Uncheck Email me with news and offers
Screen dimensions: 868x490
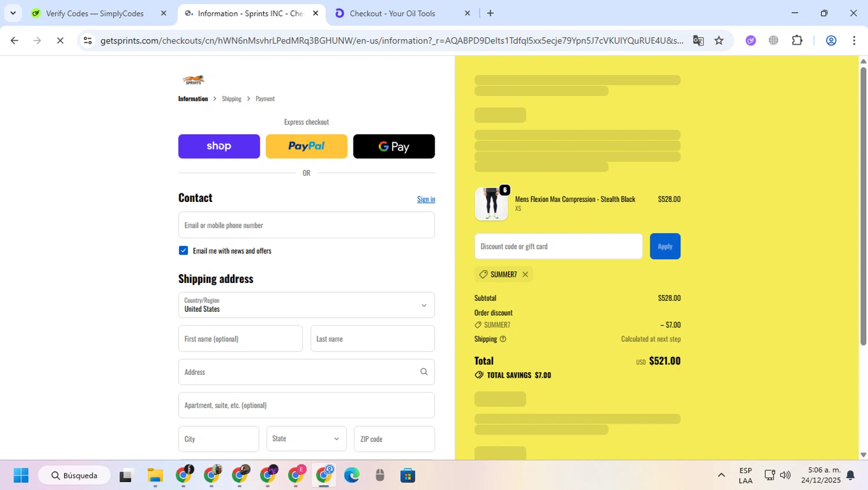pyautogui.click(x=183, y=250)
